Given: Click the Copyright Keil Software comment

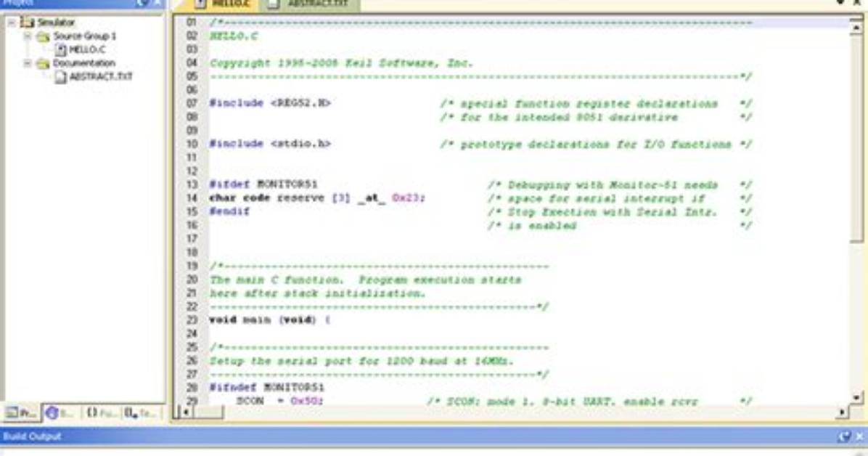Looking at the screenshot, I should click(x=342, y=63).
